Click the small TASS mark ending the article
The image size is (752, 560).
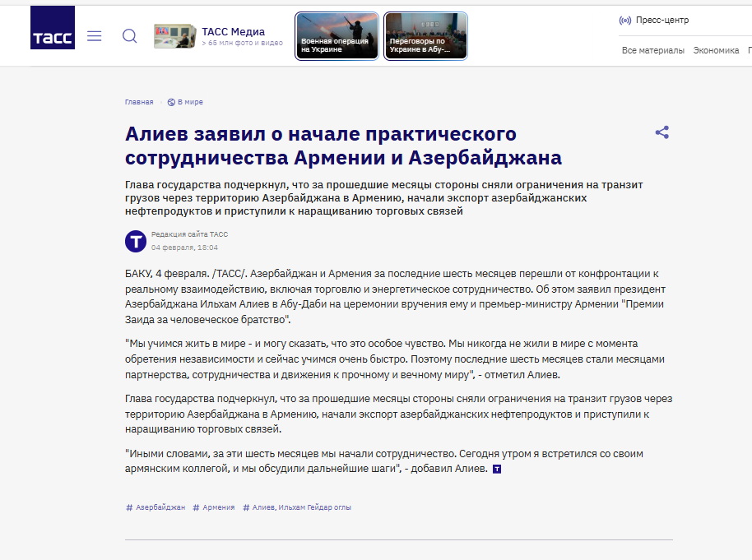point(496,469)
